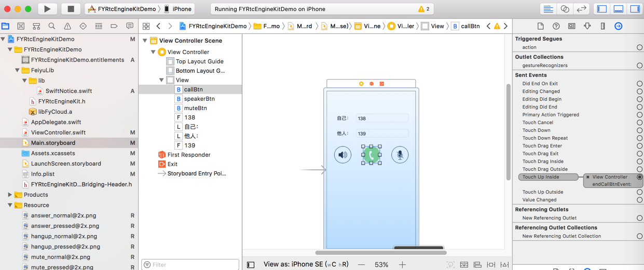This screenshot has width=644, height=270.
Task: Open the Quick Help inspector tab
Action: [x=556, y=26]
